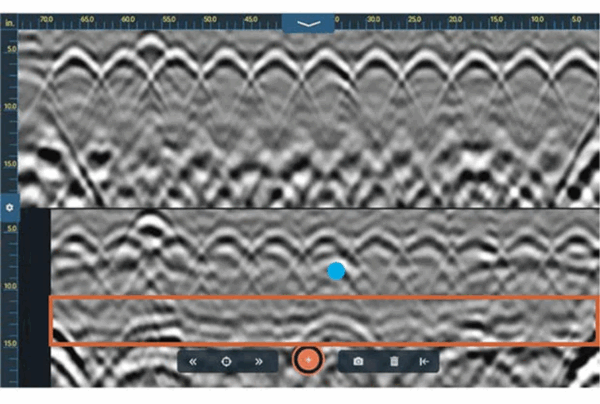
Task: Tap the double-right forward arrows
Action: tap(259, 362)
